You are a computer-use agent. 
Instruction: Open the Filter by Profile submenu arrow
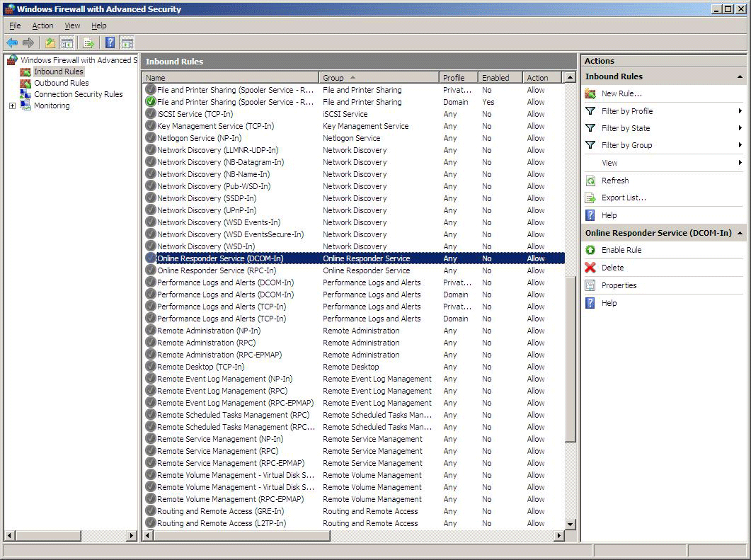click(x=740, y=111)
